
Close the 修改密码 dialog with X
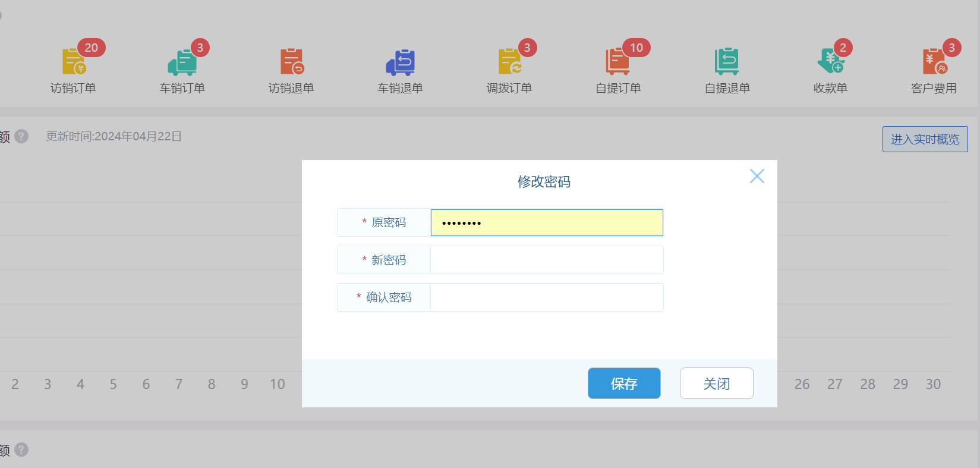(x=757, y=176)
